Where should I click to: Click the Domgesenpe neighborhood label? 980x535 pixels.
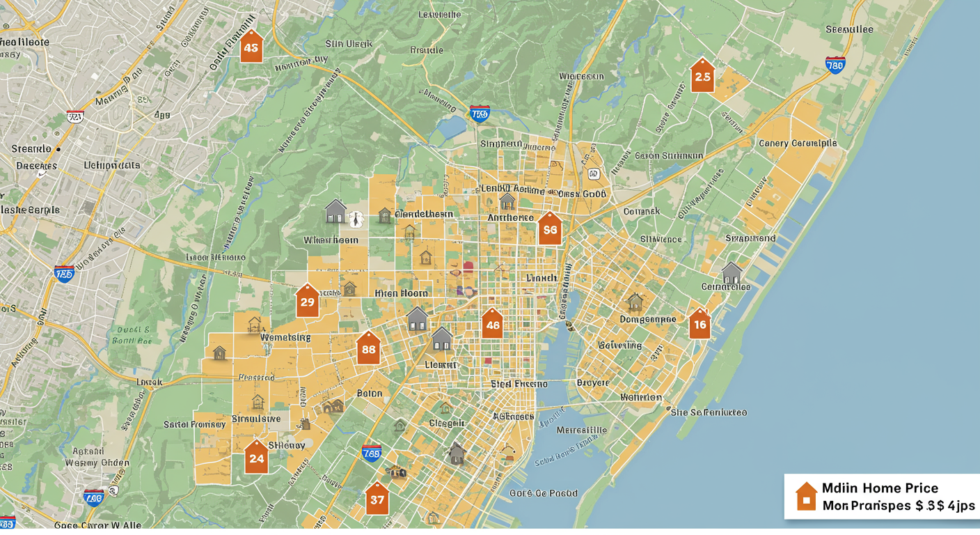pyautogui.click(x=647, y=319)
